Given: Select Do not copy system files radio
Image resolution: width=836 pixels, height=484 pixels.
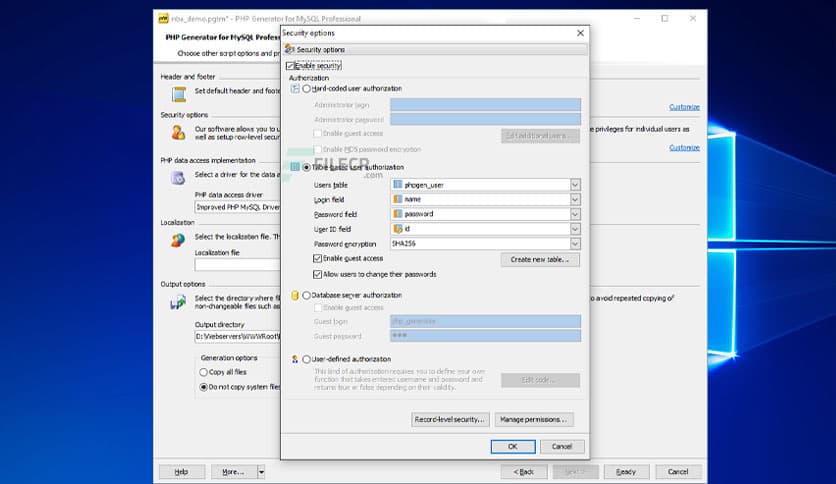Looking at the screenshot, I should (204, 387).
